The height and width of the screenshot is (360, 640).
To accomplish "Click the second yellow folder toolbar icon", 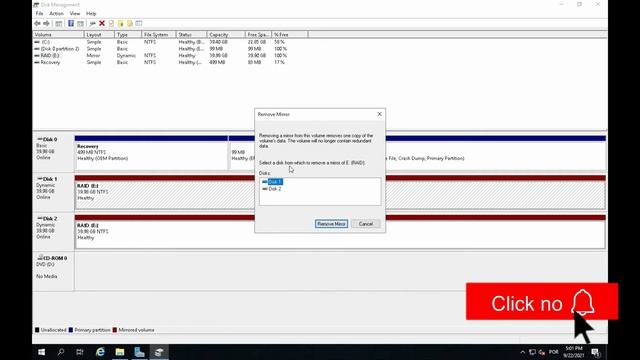I will coord(130,24).
